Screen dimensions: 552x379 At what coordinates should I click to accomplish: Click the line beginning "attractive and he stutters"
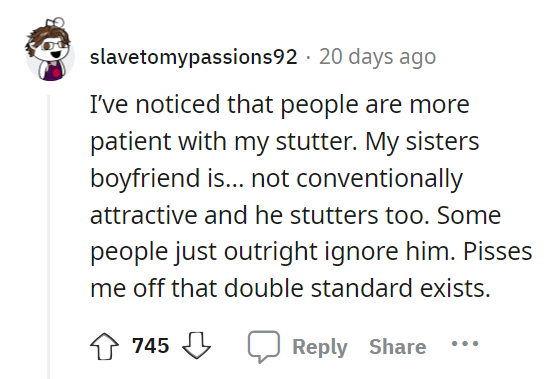tap(295, 215)
